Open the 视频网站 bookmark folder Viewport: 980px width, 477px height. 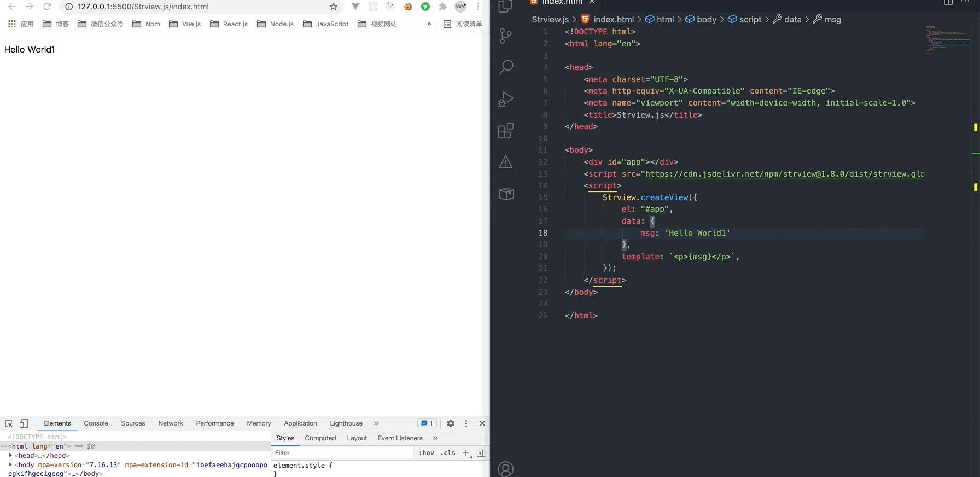tap(377, 24)
